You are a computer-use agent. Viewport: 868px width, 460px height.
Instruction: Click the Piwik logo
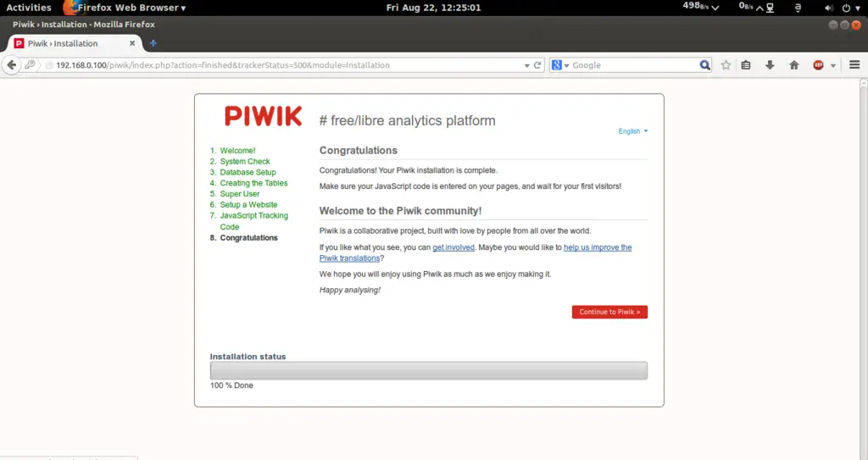[263, 116]
